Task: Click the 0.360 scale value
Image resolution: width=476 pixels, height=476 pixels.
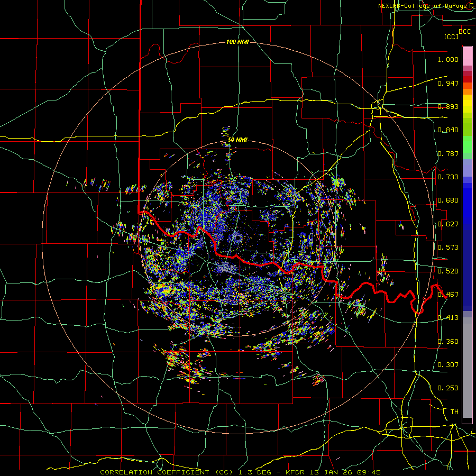Action: coord(448,342)
